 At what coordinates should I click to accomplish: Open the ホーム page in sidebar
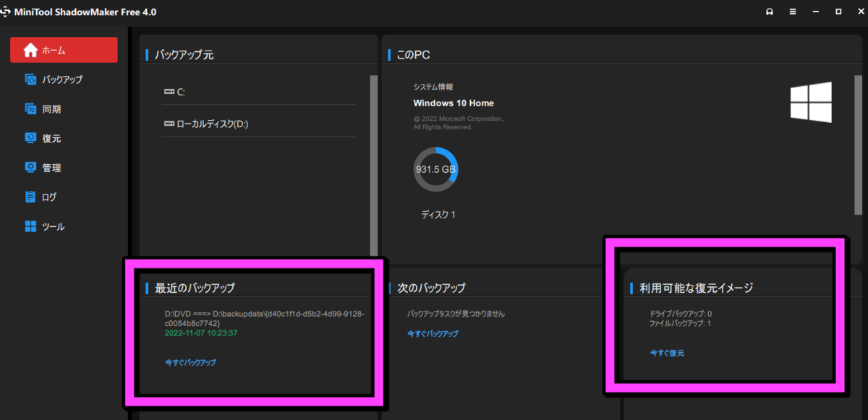tap(64, 50)
